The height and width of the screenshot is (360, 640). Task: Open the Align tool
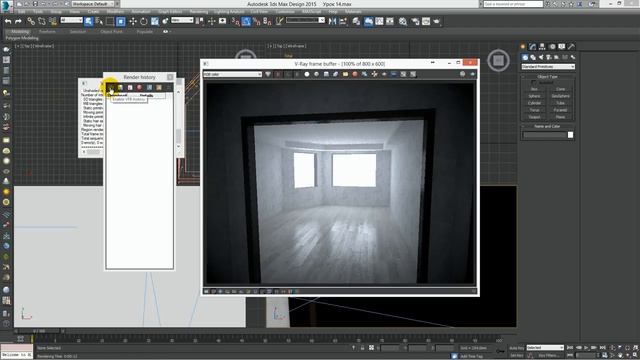point(343,21)
